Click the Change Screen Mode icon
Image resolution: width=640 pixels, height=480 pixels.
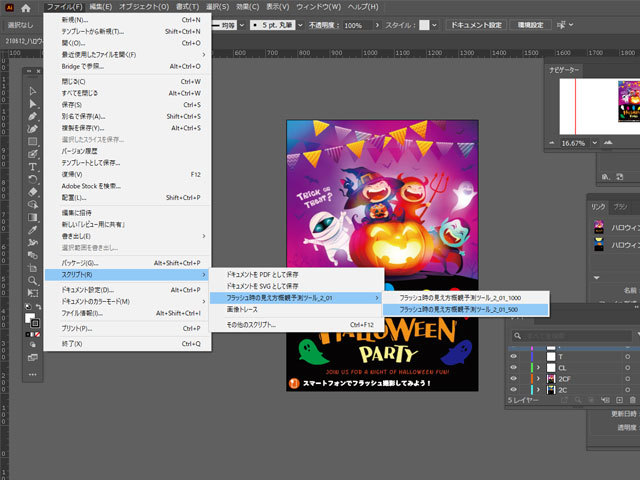click(x=33, y=358)
